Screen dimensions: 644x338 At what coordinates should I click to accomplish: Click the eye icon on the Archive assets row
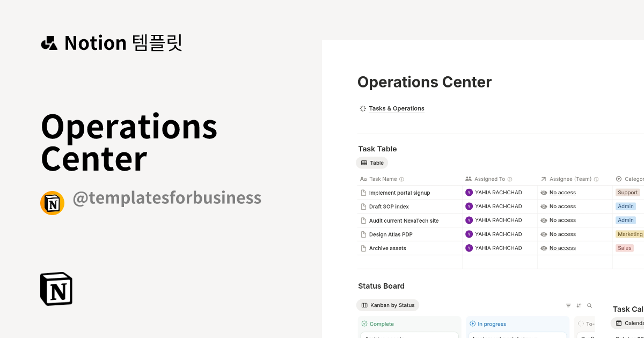pyautogui.click(x=544, y=248)
